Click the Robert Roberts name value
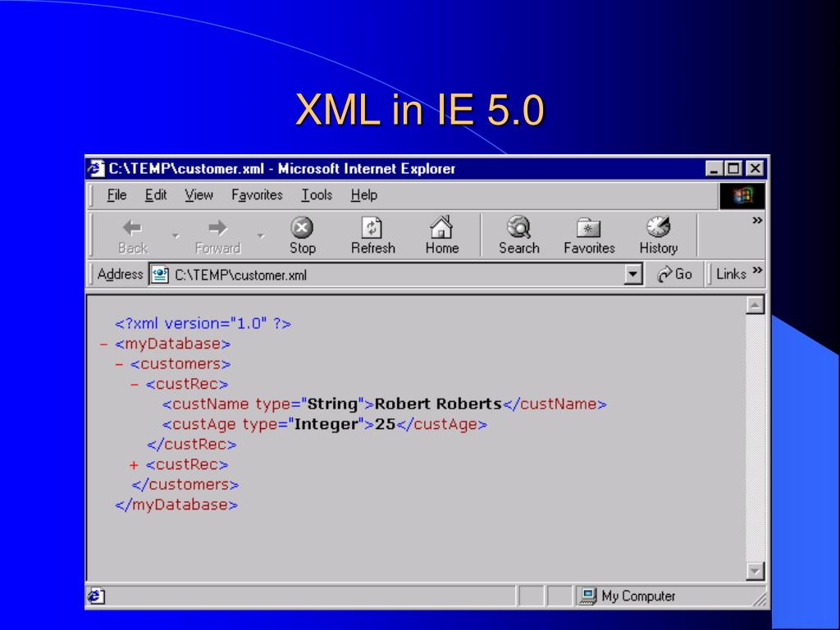This screenshot has height=630, width=840. (438, 404)
